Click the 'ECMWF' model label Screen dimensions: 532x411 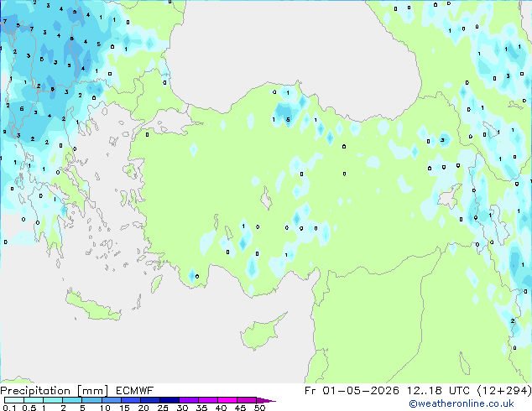(135, 391)
